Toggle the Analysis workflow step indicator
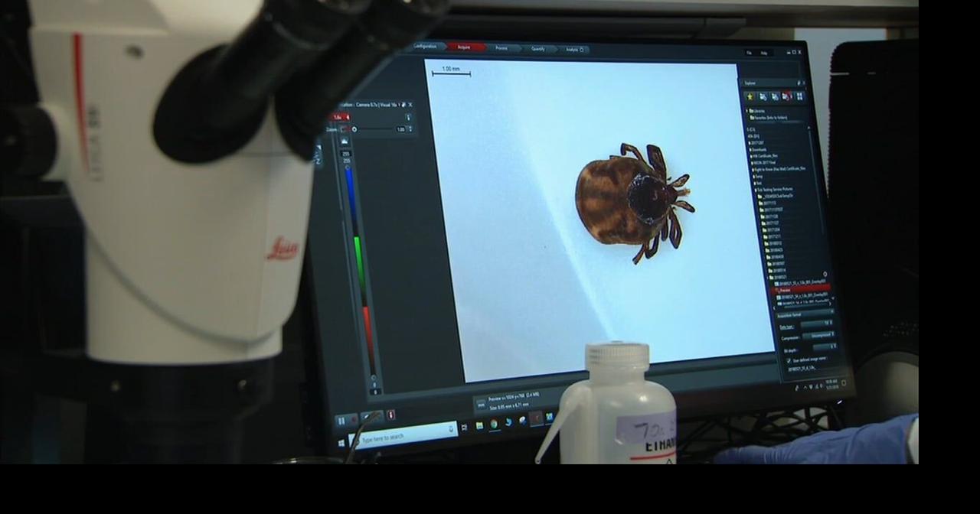This screenshot has height=514, width=980. coord(575,48)
